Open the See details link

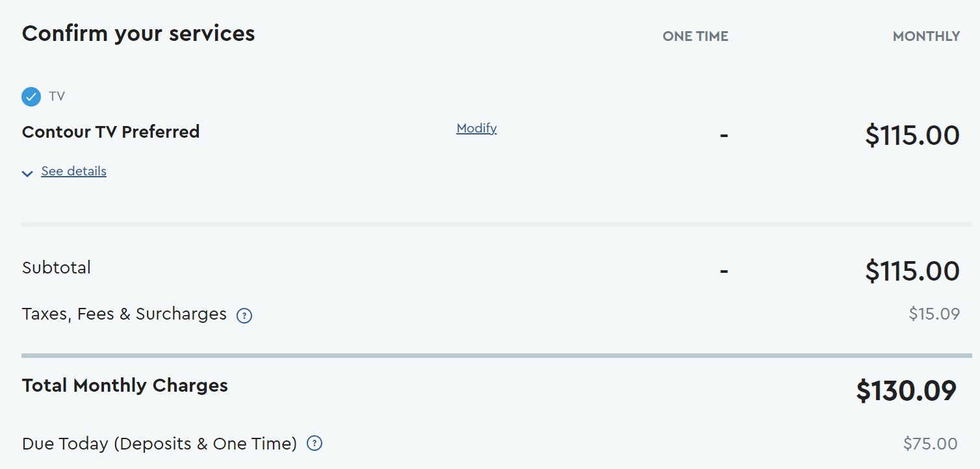click(x=73, y=171)
